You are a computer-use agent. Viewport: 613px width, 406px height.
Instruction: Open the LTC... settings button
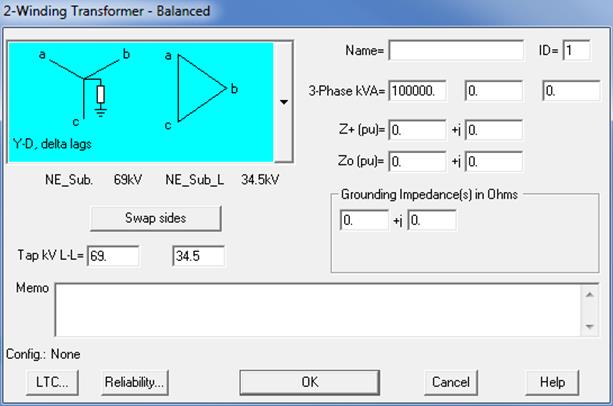[52, 383]
